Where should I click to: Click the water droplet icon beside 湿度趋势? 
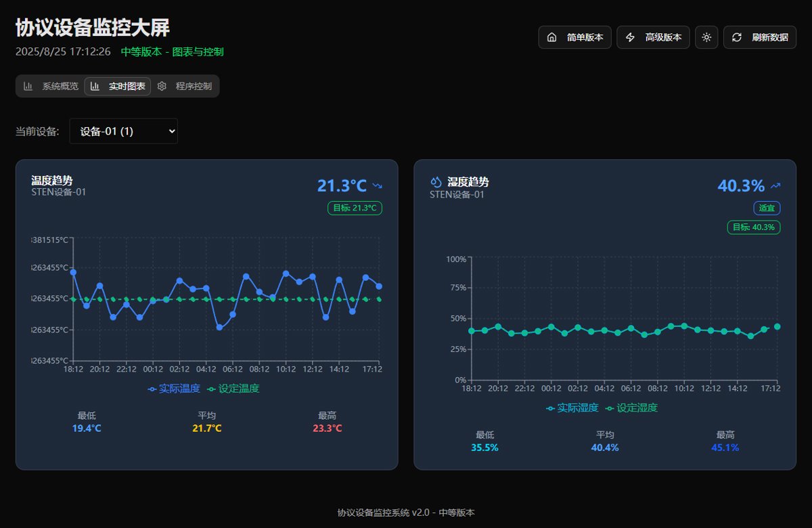(436, 182)
